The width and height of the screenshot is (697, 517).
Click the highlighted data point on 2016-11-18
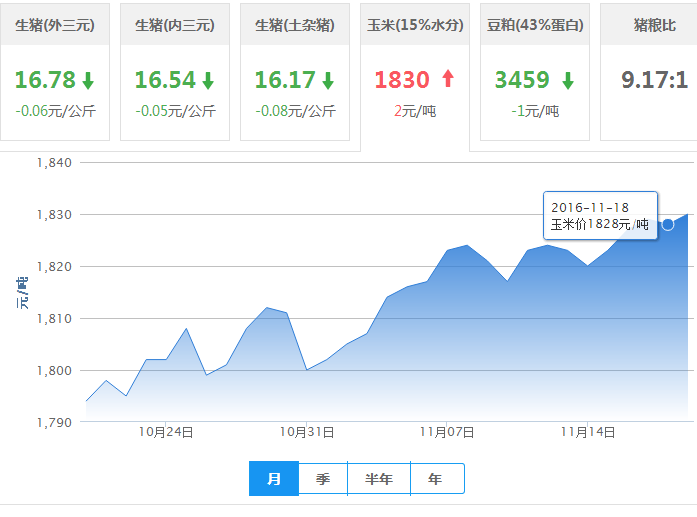click(668, 225)
